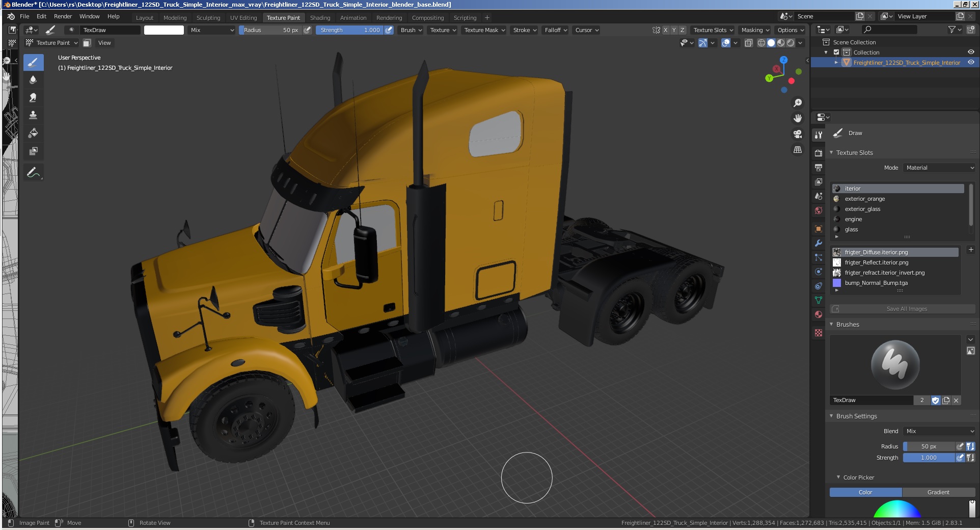Toggle viewport gizmos display

[703, 43]
